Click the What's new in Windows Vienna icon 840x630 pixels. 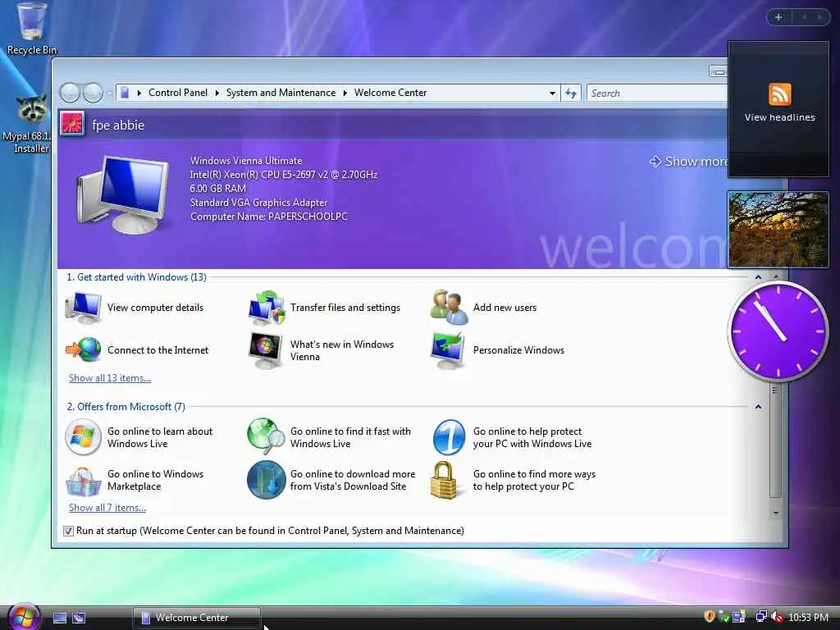[267, 350]
